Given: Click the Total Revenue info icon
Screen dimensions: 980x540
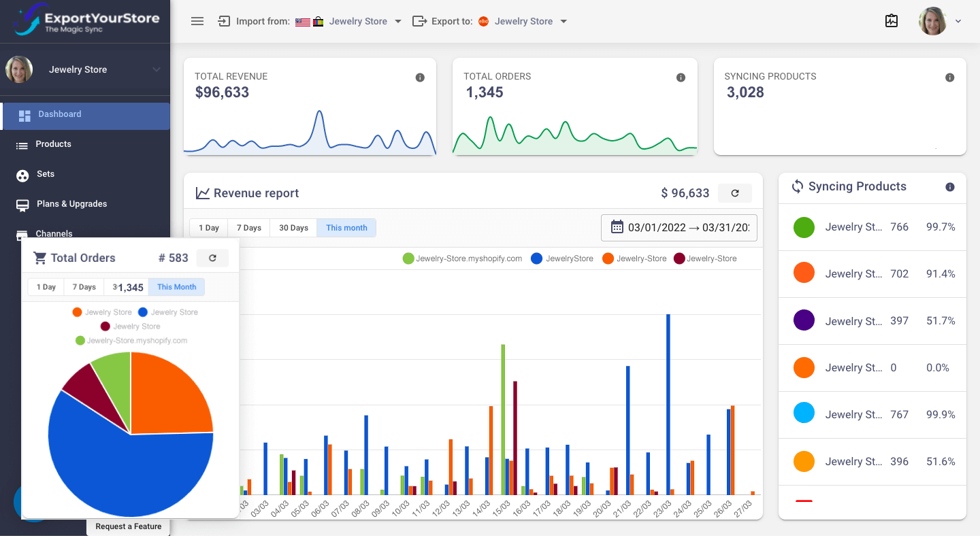Looking at the screenshot, I should (420, 77).
